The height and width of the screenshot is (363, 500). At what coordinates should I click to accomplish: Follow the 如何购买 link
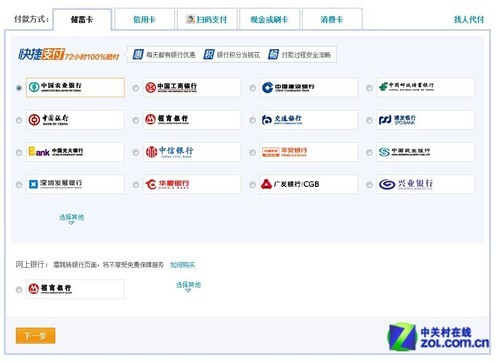(182, 265)
